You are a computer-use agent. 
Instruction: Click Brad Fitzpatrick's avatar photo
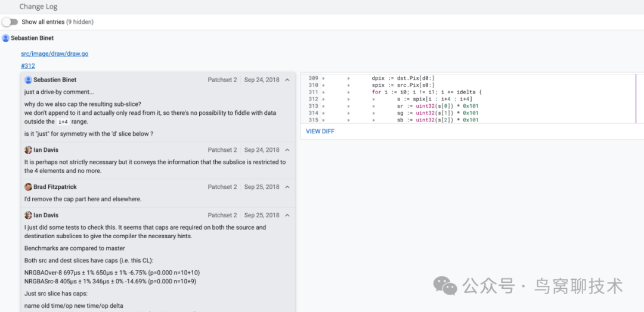pos(29,187)
